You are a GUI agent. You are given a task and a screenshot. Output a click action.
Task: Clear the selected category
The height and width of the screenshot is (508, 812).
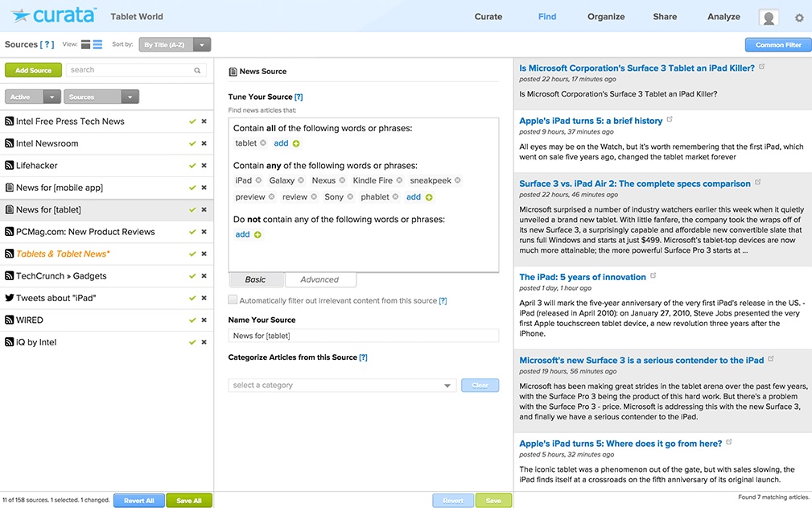[x=480, y=386]
